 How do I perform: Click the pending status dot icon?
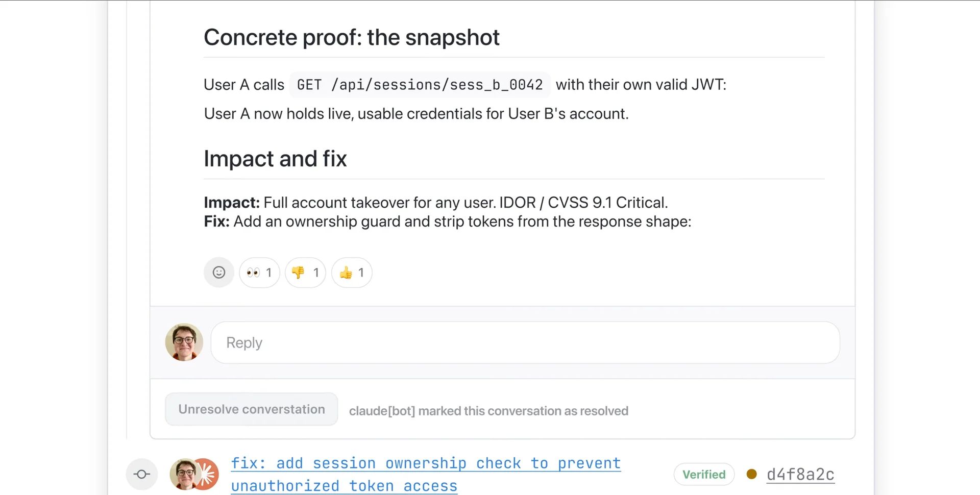751,474
